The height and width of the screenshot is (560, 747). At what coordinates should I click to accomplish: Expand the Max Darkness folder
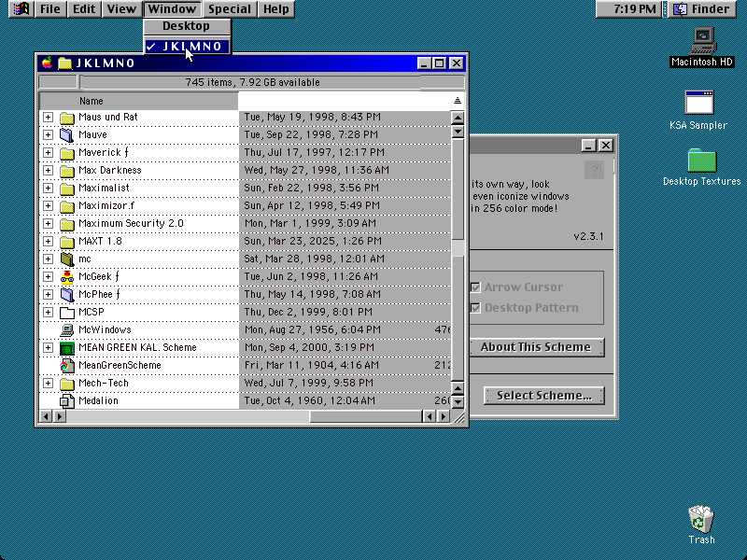tap(48, 171)
